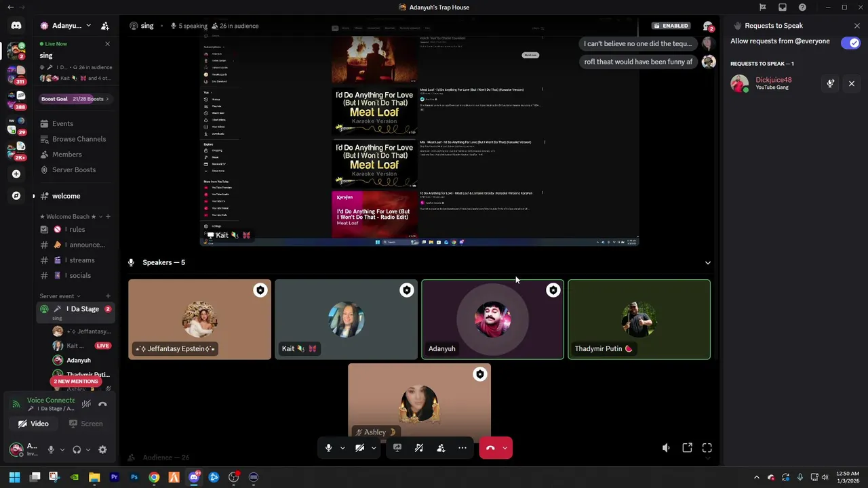Mute mic in stage control bar

[x=329, y=448]
